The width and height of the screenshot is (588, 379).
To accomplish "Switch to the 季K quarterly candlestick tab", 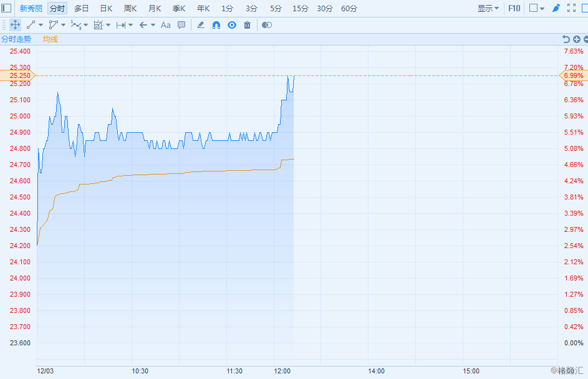I will (x=179, y=8).
